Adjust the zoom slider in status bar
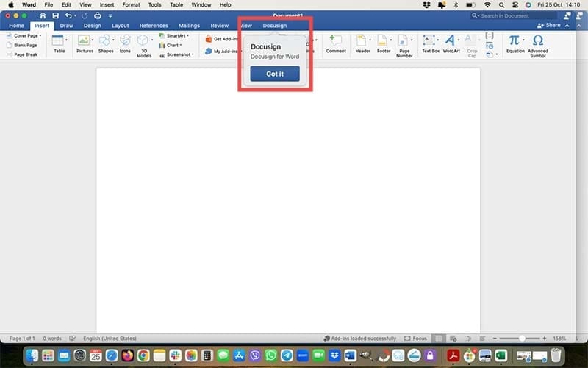Viewport: 588px width, 368px height. click(x=523, y=339)
